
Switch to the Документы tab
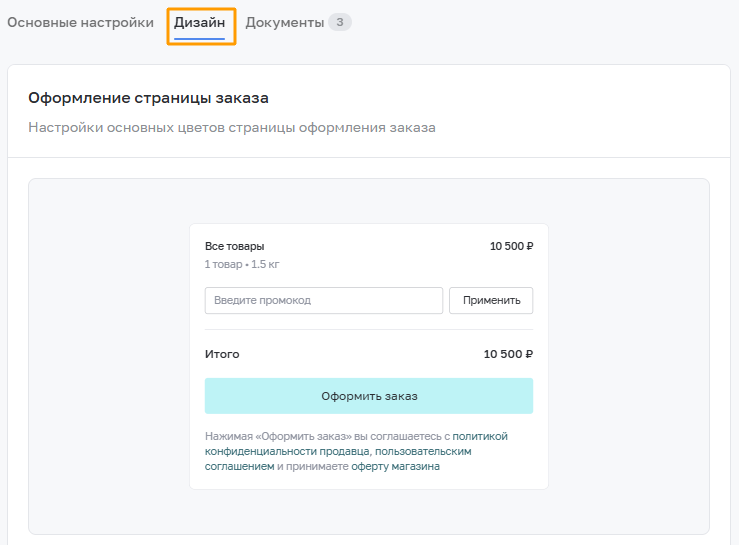click(285, 22)
